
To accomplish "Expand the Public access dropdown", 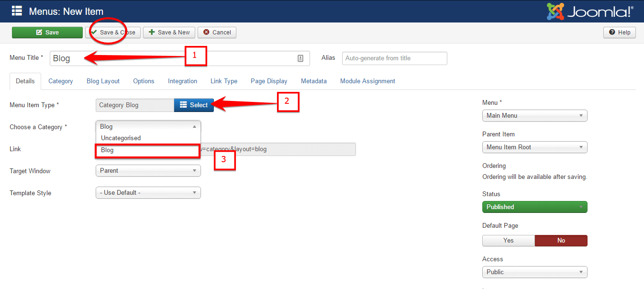I will coord(534,272).
